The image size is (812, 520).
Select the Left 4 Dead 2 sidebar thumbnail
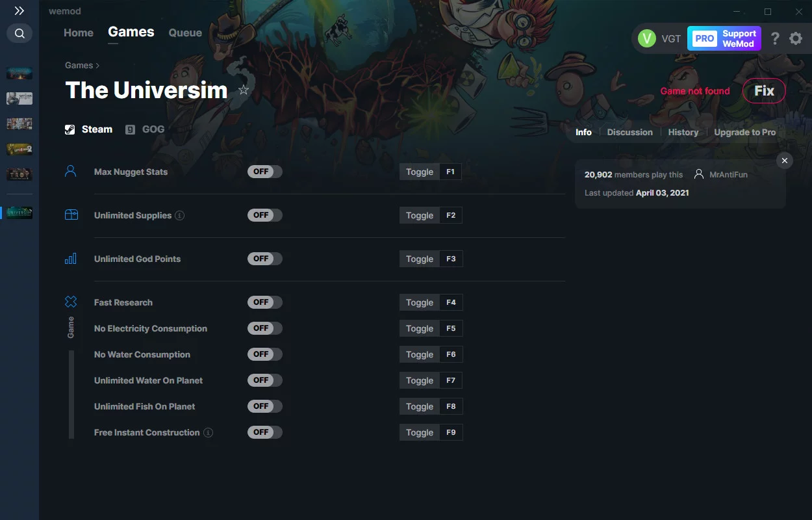click(19, 149)
